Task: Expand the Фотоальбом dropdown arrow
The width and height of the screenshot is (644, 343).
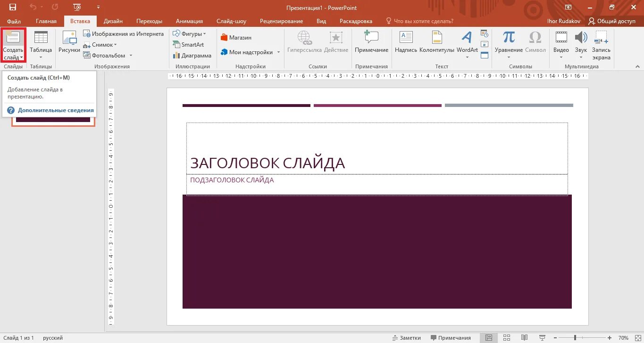Action: tap(131, 56)
